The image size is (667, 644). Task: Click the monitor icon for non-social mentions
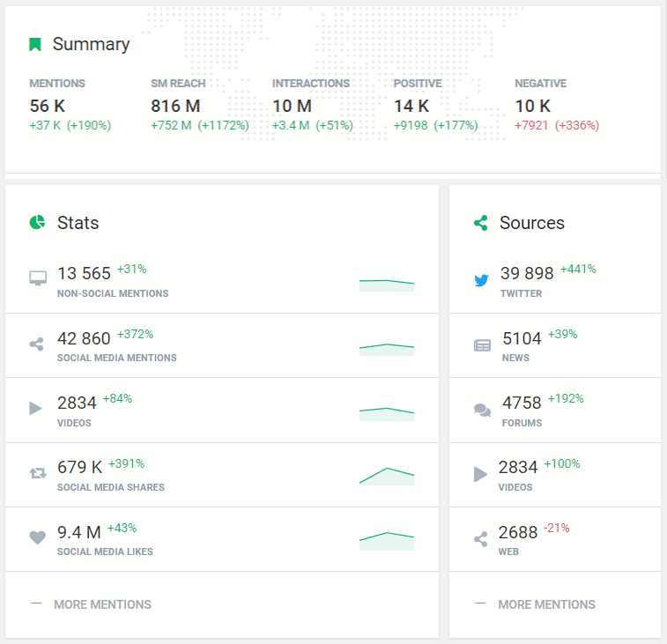[x=38, y=278]
